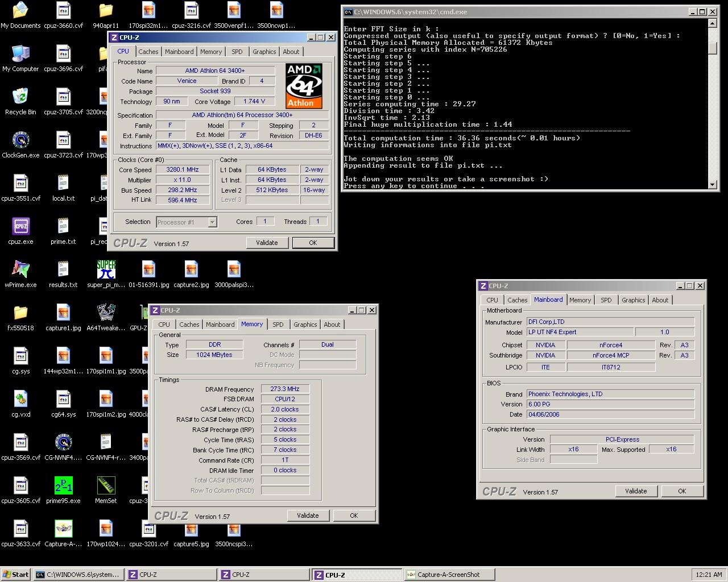Select the CG-NVNF4 exe icon with clock
This screenshot has width=728, height=582.
[x=63, y=447]
